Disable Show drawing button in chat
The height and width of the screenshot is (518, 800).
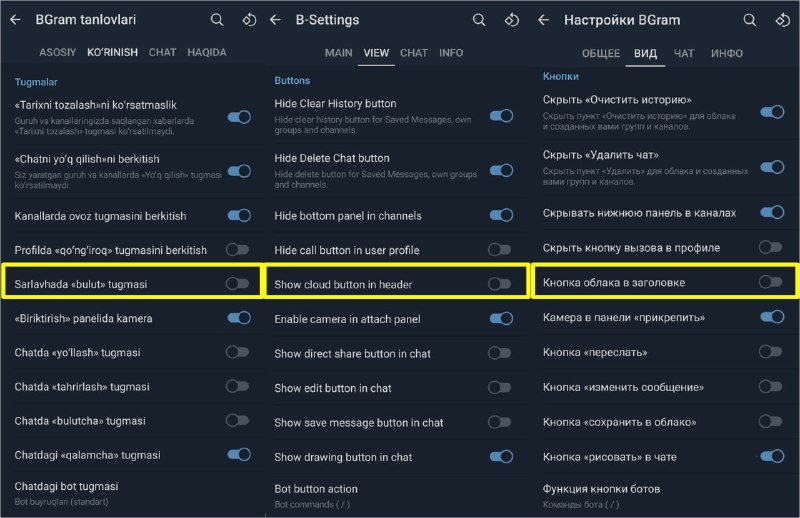[501, 456]
